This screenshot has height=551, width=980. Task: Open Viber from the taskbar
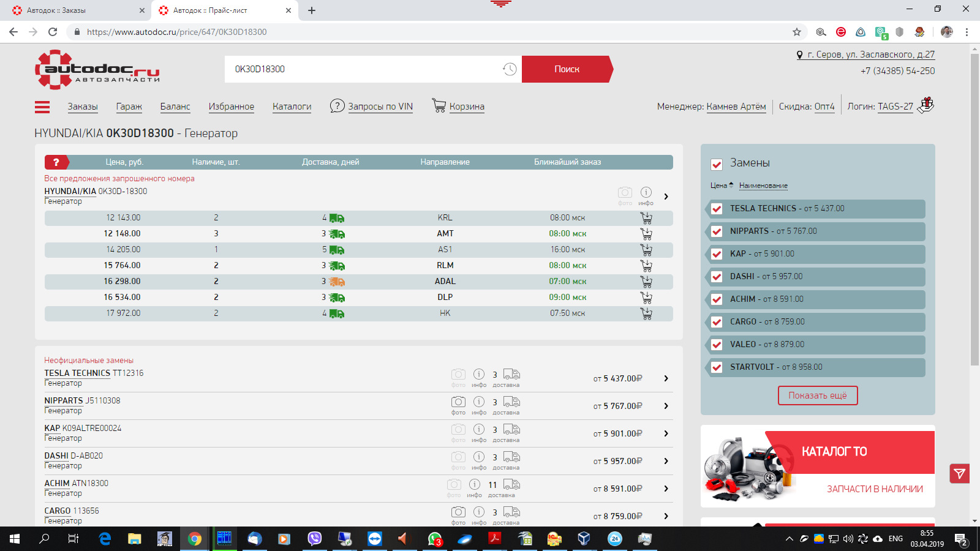pos(314,539)
